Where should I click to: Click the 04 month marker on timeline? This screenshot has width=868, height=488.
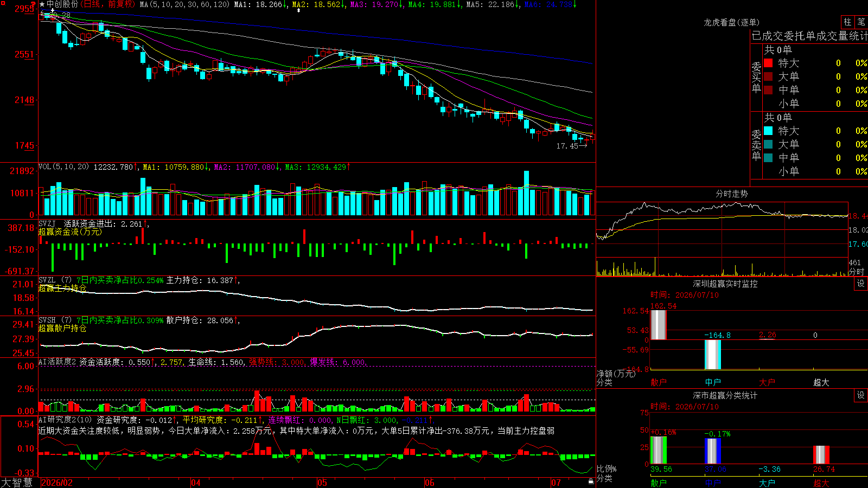pos(196,483)
